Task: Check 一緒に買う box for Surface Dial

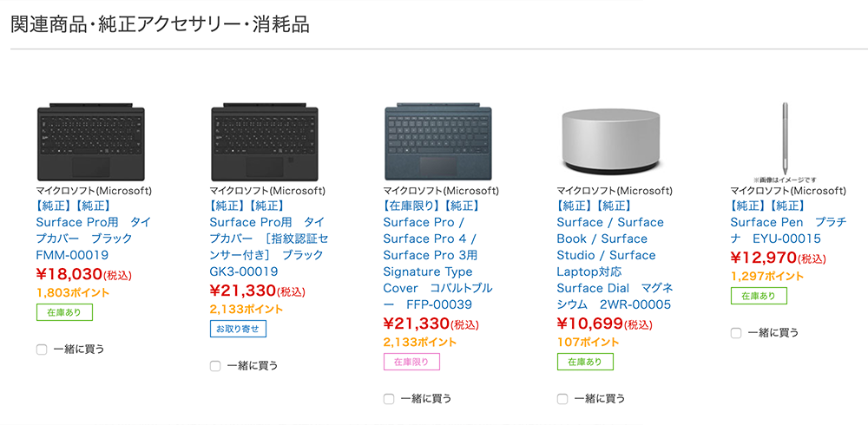Action: point(562,399)
